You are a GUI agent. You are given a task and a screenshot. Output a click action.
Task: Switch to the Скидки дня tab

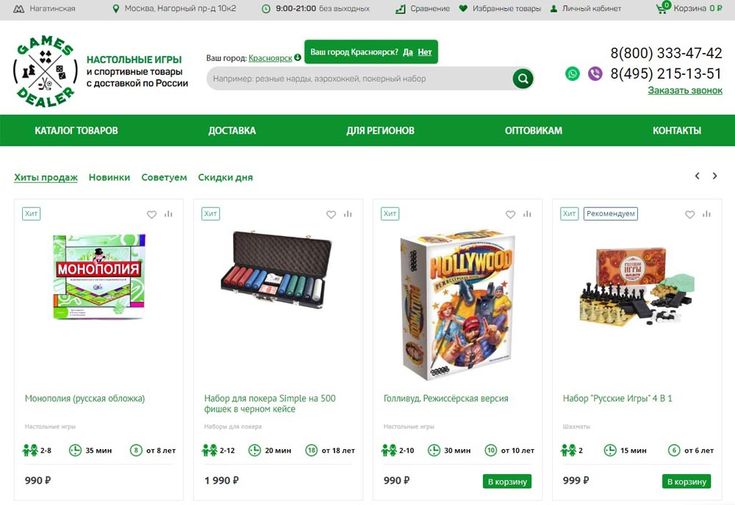pos(225,177)
